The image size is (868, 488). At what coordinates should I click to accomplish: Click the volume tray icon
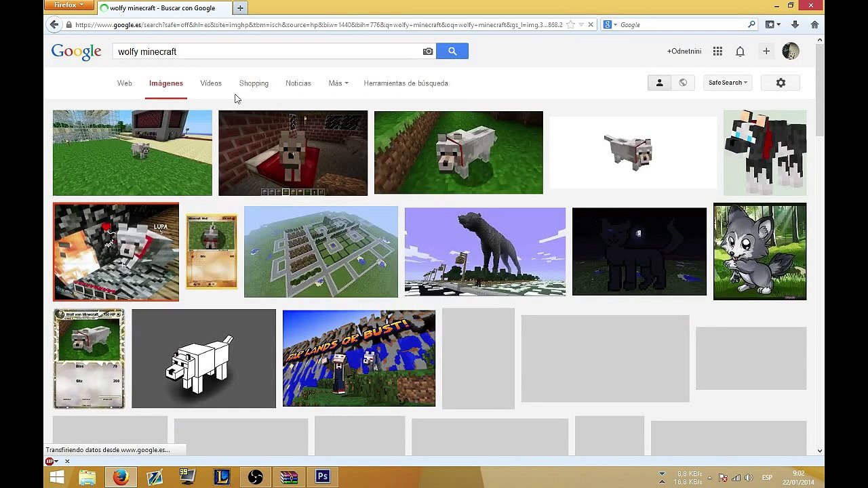point(749,478)
